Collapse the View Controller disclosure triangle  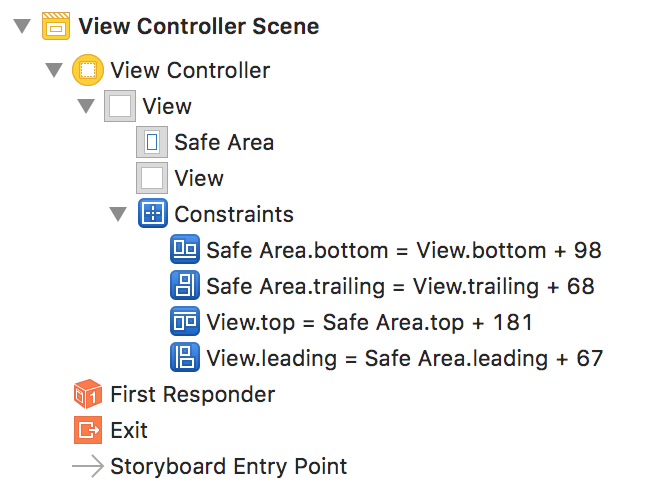point(54,70)
